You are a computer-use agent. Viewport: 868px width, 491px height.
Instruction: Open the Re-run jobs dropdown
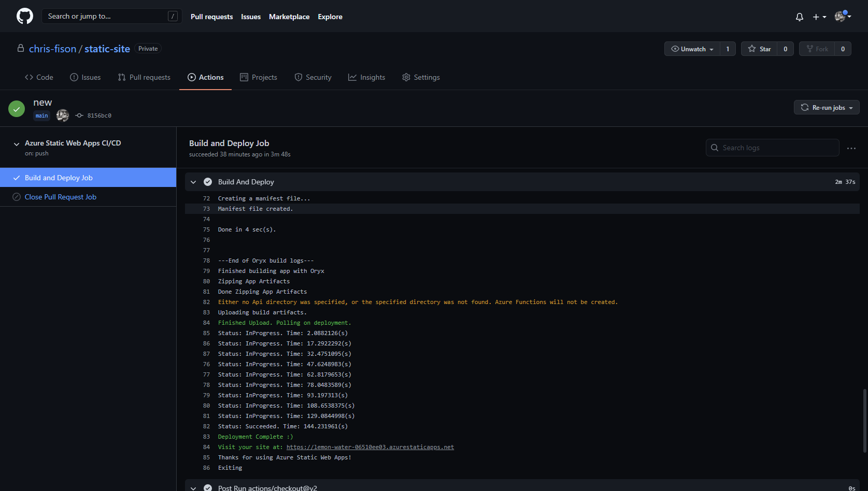click(x=827, y=107)
